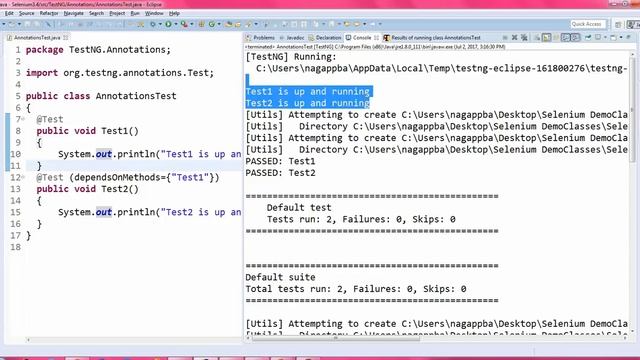Screen dimensions: 640x360
Task: Toggle Pin Console button
Action: click(x=588, y=38)
